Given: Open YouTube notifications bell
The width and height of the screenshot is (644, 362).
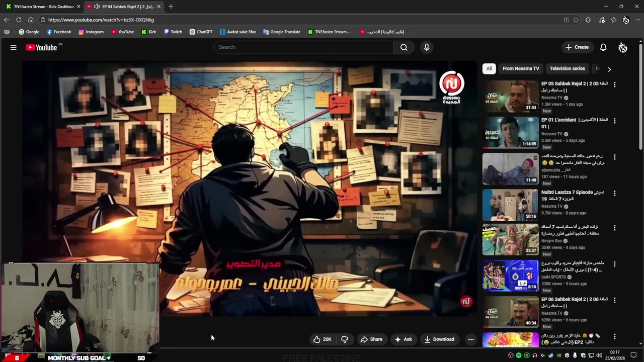Looking at the screenshot, I should (x=603, y=47).
